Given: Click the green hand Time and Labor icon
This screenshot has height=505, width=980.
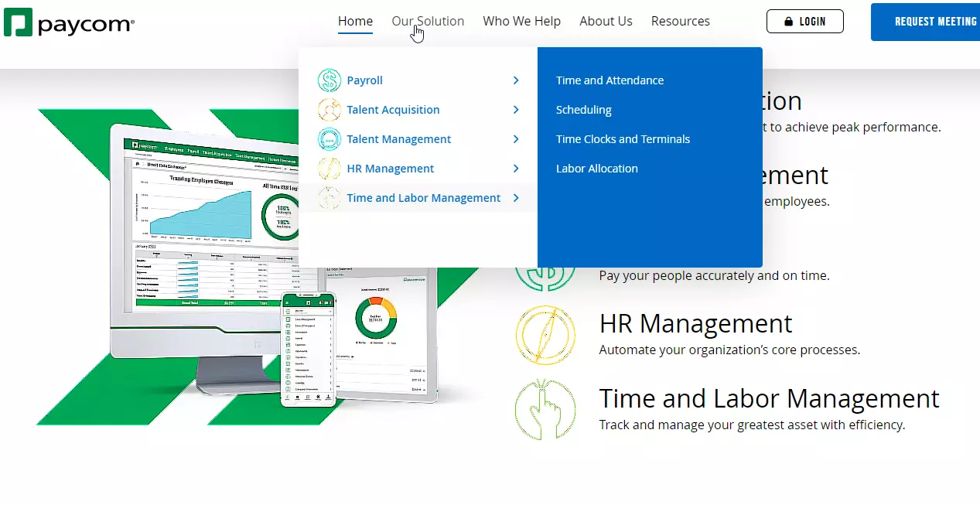Looking at the screenshot, I should (x=545, y=410).
